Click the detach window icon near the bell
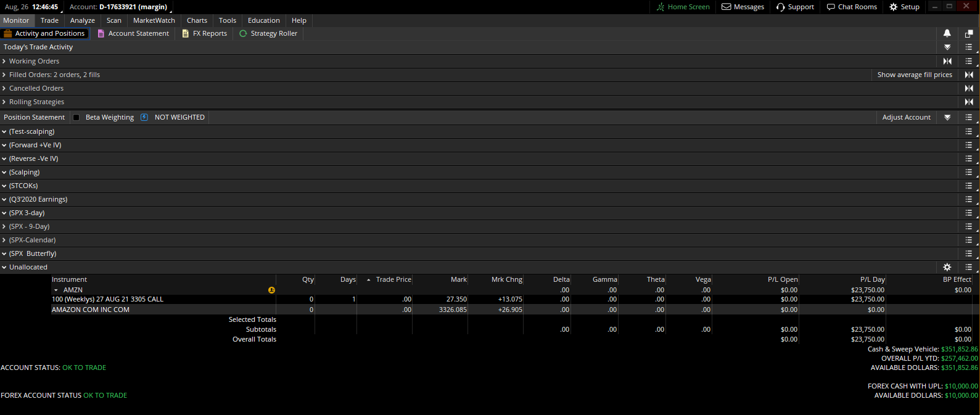The width and height of the screenshot is (980, 415). click(969, 33)
